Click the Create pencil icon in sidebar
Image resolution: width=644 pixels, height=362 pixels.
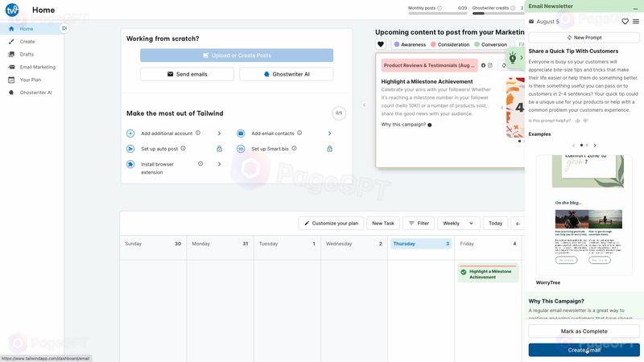tap(11, 42)
